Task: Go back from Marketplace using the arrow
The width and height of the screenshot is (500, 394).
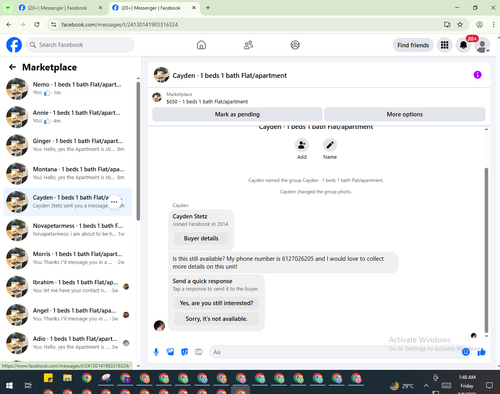Action: coord(12,67)
